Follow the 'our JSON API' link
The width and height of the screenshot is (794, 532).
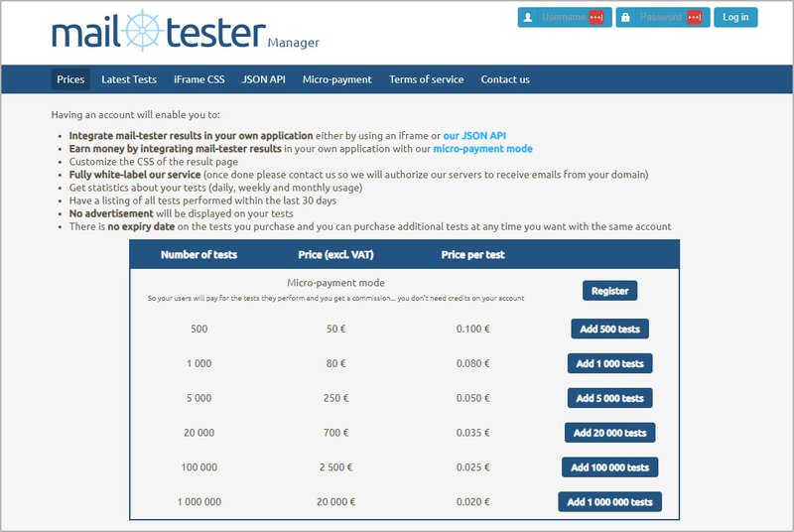click(x=474, y=136)
